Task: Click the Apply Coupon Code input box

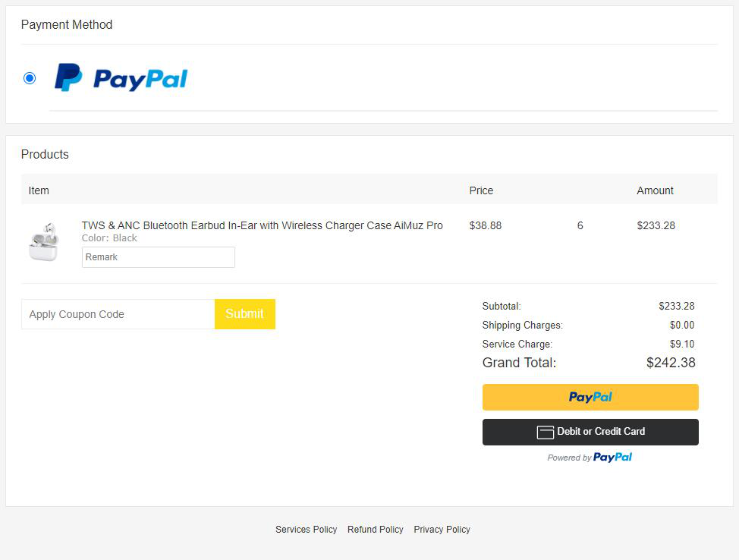Action: tap(118, 314)
